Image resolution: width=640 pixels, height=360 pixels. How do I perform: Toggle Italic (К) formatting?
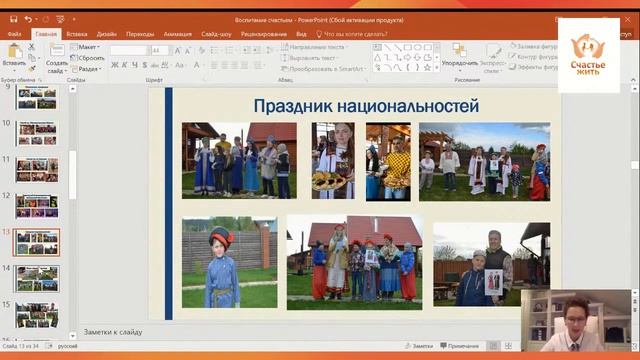click(x=124, y=65)
